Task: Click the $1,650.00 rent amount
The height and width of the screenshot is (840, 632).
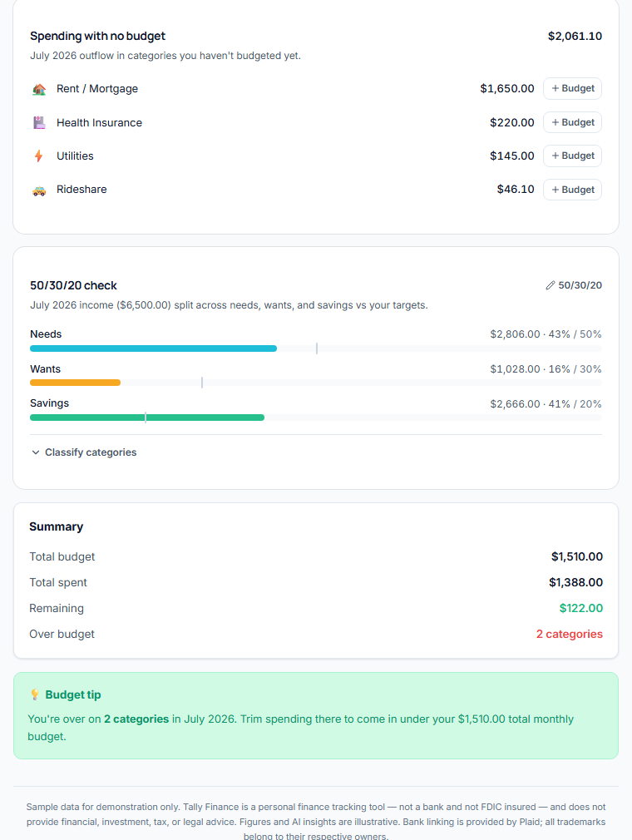Action: (x=506, y=88)
